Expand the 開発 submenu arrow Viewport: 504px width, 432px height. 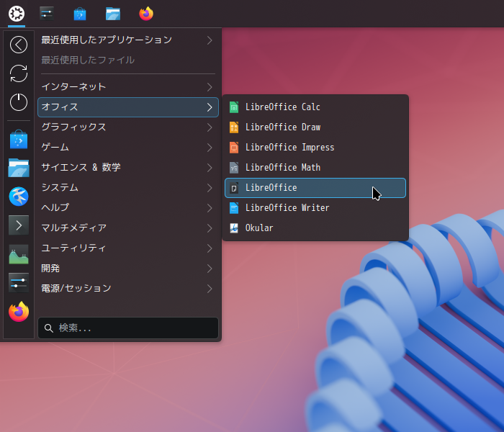point(210,269)
